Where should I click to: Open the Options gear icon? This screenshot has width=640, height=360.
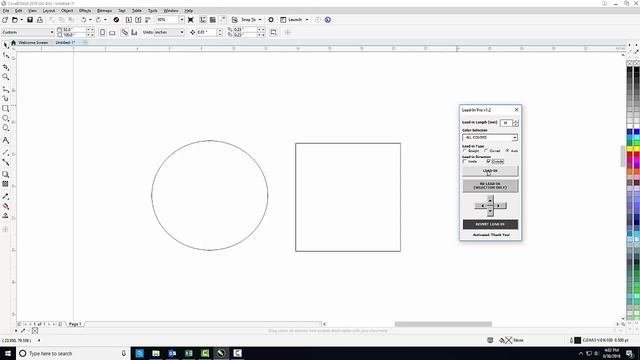271,20
